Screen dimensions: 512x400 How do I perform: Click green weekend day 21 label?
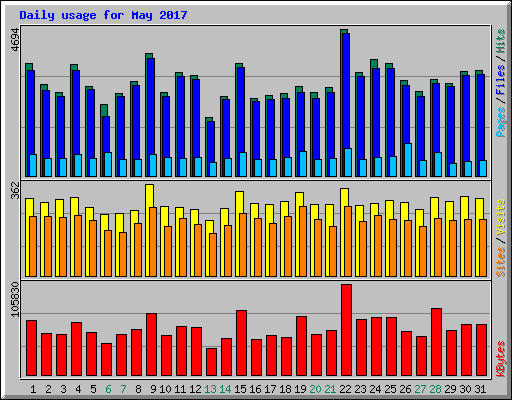click(330, 389)
